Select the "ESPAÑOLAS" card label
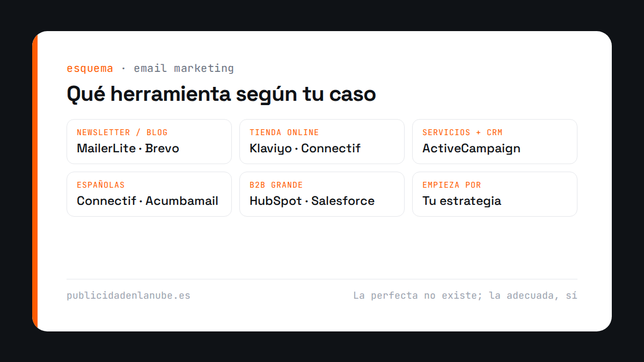This screenshot has width=644, height=362. pos(100,185)
